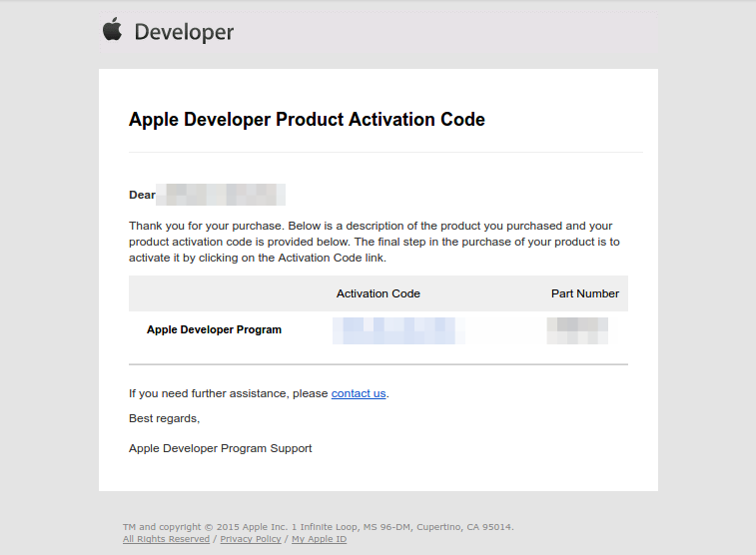
Task: Click the blurred recipient name
Action: [x=221, y=195]
